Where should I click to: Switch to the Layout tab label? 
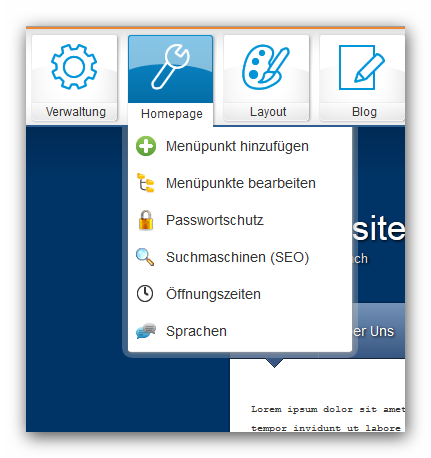point(268,112)
